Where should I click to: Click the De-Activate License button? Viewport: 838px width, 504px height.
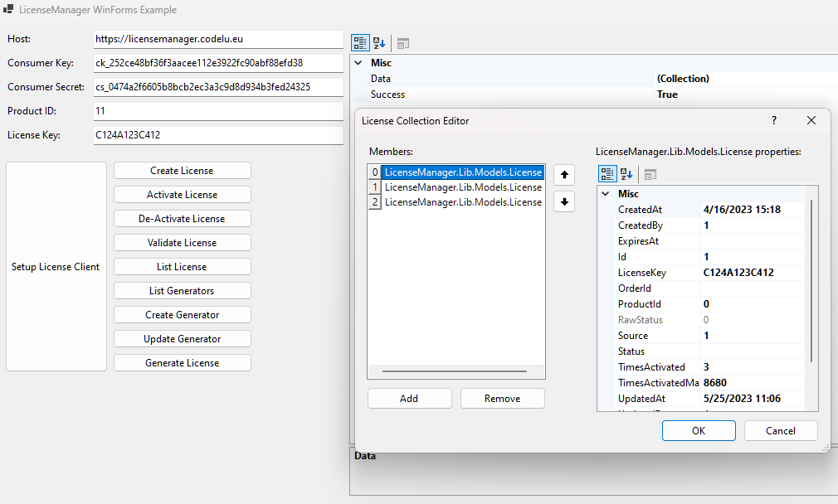click(183, 218)
